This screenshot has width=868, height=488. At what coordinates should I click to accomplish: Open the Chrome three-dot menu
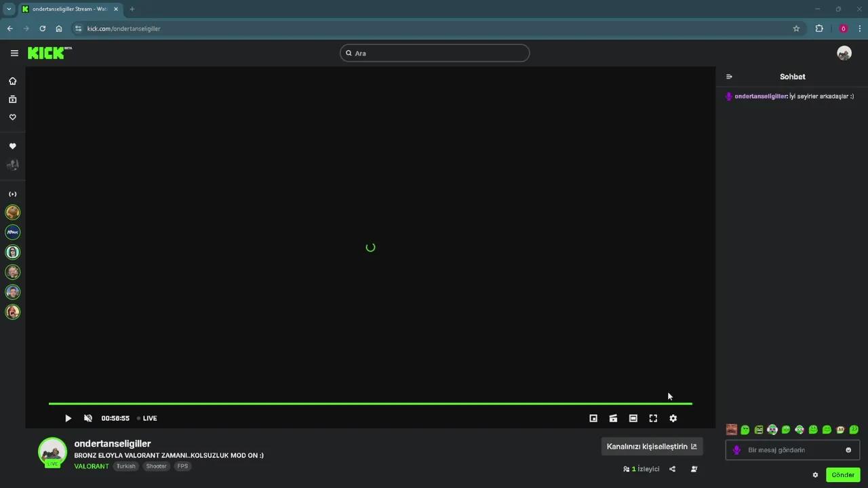click(x=860, y=28)
